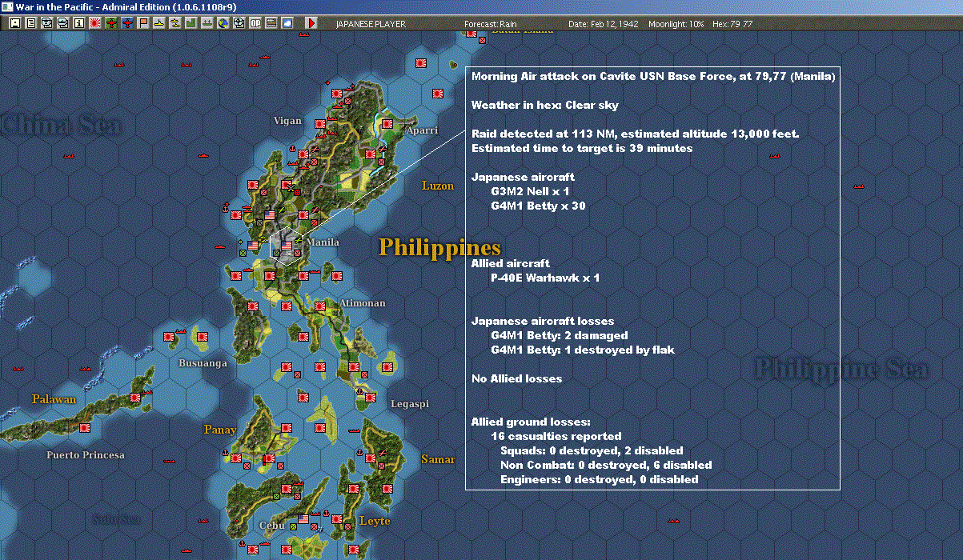
Task: Click the white crossed-swords combat marker on Luzon
Action: (291, 187)
